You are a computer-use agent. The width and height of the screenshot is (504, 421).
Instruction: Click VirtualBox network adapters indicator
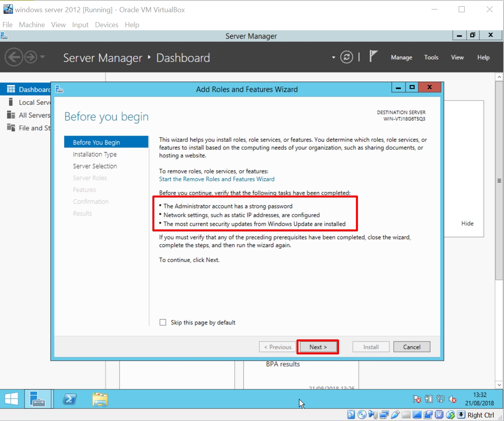(384, 415)
